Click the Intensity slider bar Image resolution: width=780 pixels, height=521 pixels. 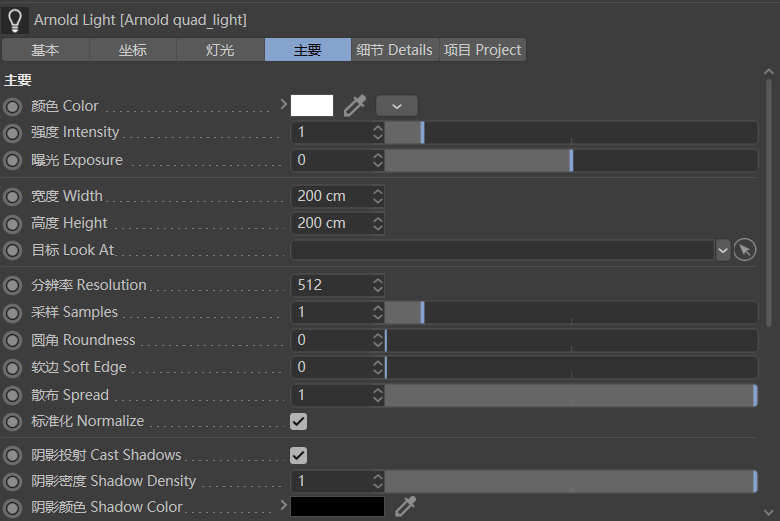coord(571,133)
